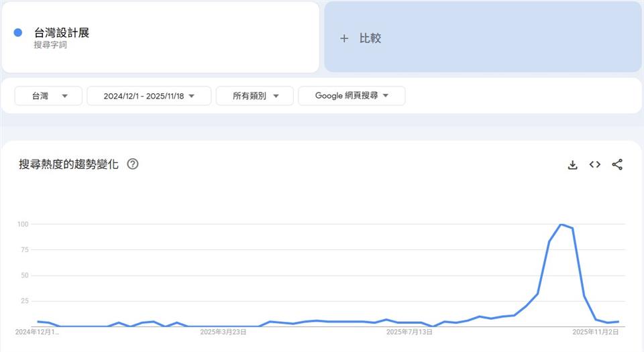The width and height of the screenshot is (644, 352).
Task: Click the 100 value on the y-axis
Action: 23,224
